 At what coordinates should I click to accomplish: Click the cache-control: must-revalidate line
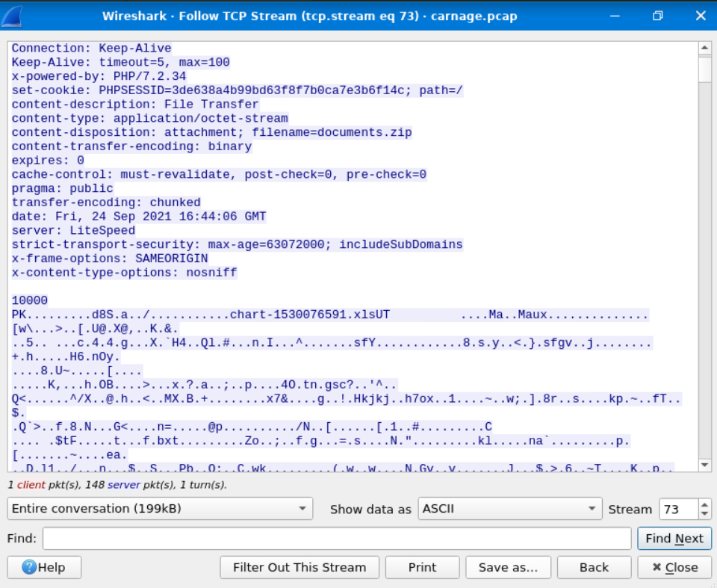[x=219, y=175]
